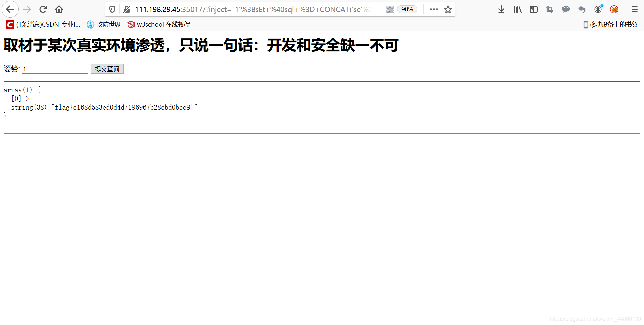Click the 提交查询 submit button
This screenshot has height=325, width=644.
coord(107,69)
